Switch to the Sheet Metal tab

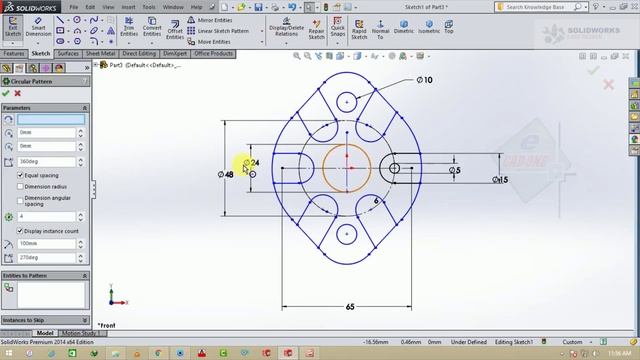pos(100,53)
